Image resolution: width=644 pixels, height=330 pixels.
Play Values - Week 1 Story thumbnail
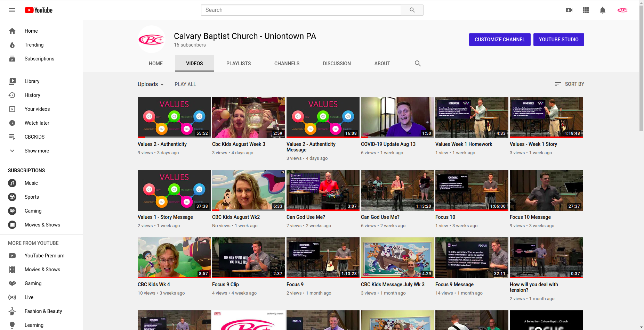546,117
